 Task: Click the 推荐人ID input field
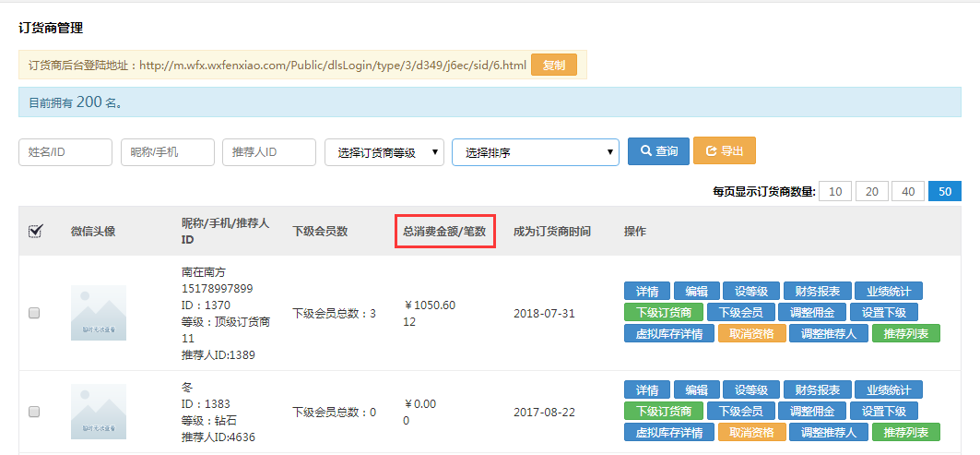pyautogui.click(x=269, y=152)
